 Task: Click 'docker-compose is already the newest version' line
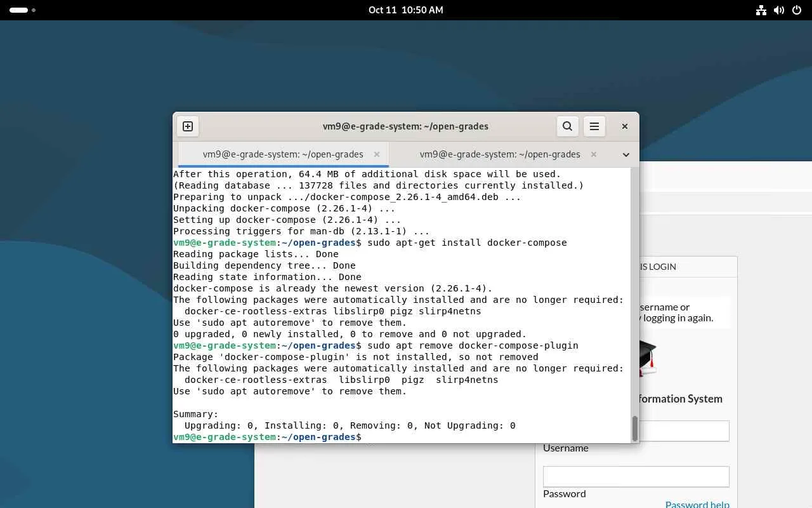click(333, 288)
